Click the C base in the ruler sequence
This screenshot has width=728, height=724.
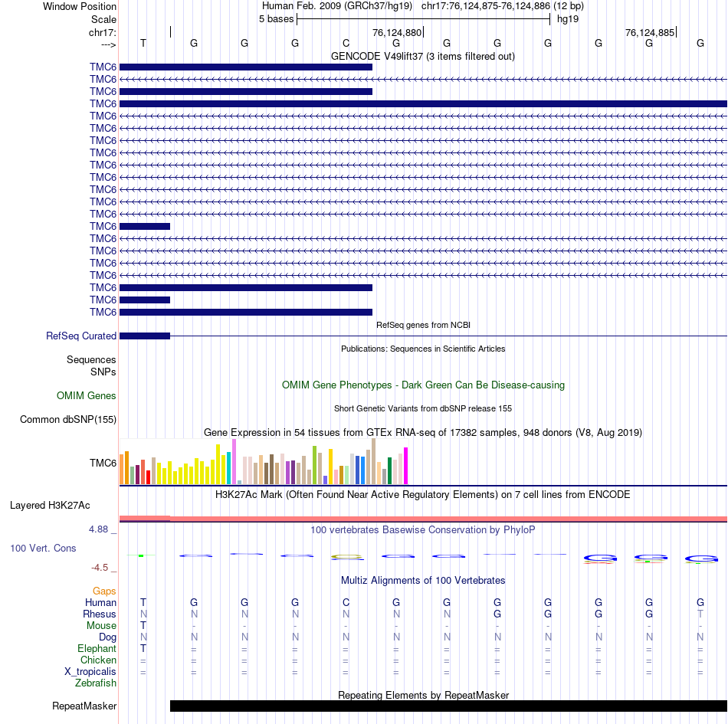point(346,43)
